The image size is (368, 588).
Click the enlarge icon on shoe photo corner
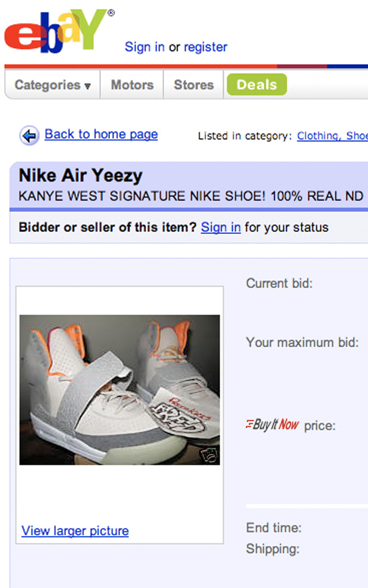tap(208, 454)
